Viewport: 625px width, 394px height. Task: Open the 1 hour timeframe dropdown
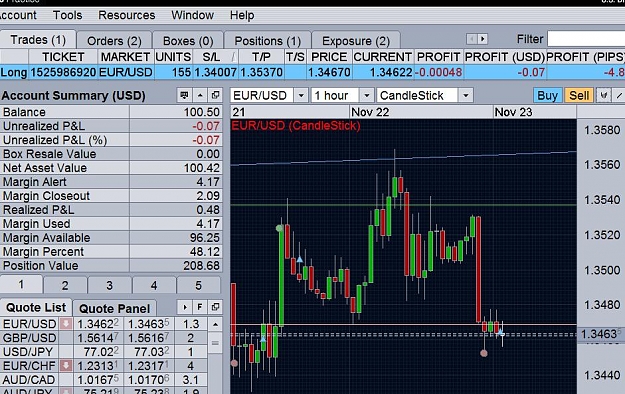point(366,95)
